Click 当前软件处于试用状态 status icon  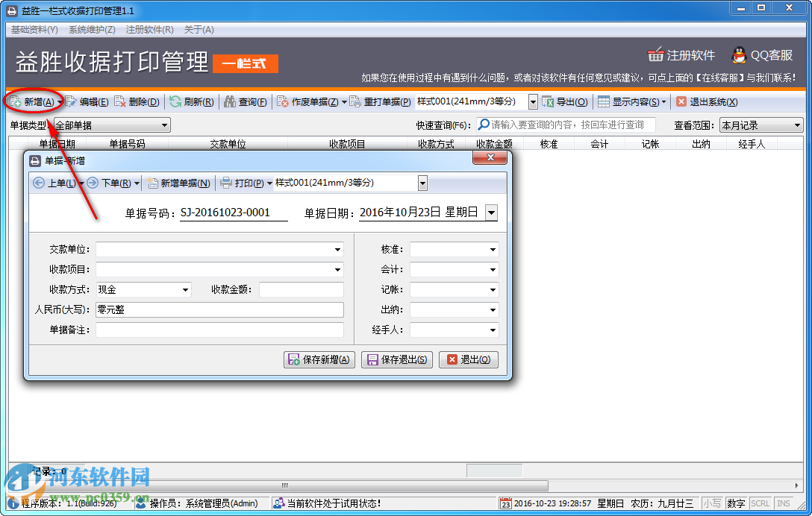coord(279,503)
